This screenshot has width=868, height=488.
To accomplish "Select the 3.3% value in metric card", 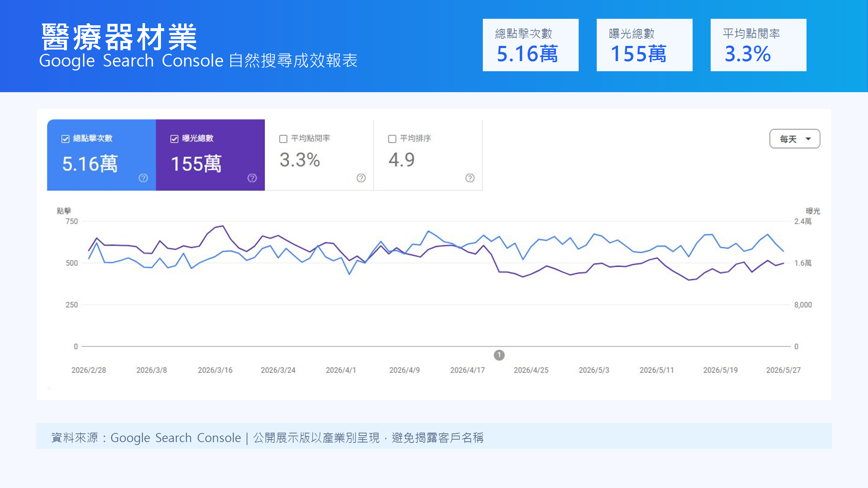I will (300, 160).
